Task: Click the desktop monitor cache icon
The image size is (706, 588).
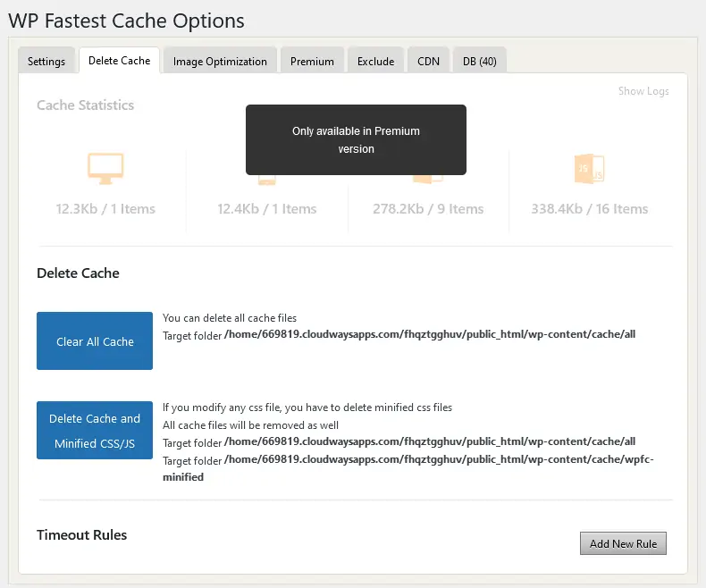Action: point(105,168)
